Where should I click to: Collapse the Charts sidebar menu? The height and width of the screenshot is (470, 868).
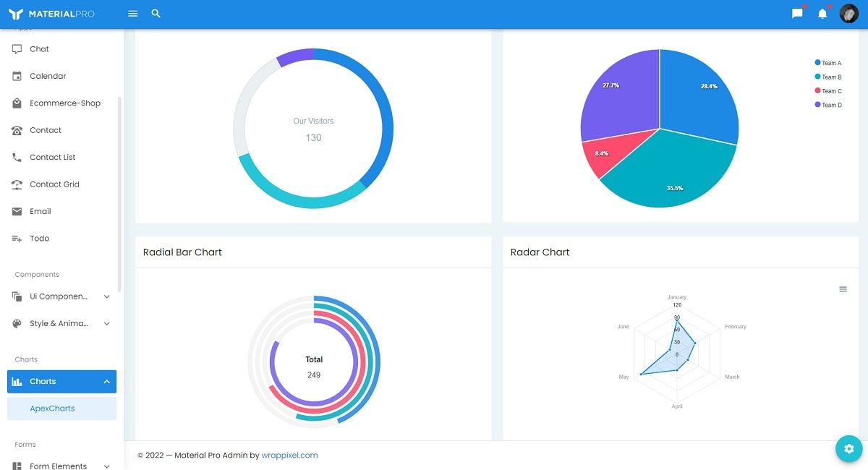click(61, 381)
